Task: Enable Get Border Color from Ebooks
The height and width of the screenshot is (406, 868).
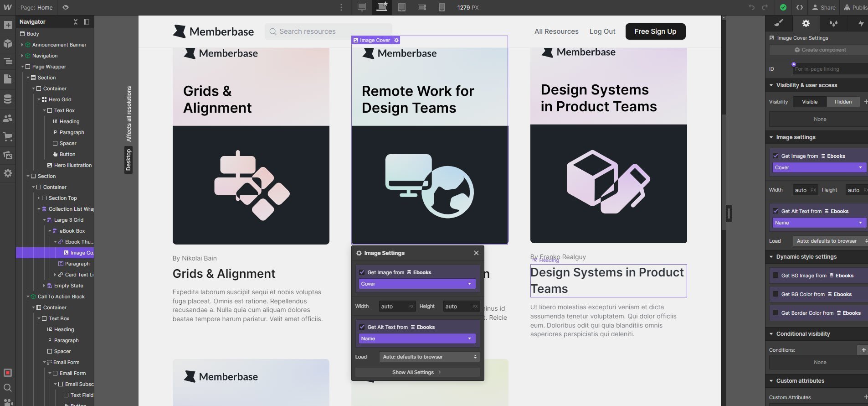Action: [776, 313]
